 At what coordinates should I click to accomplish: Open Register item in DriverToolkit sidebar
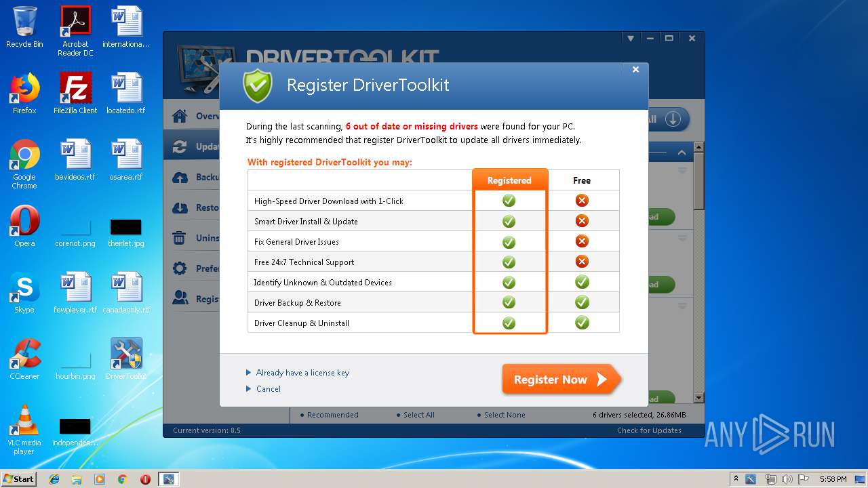[192, 298]
